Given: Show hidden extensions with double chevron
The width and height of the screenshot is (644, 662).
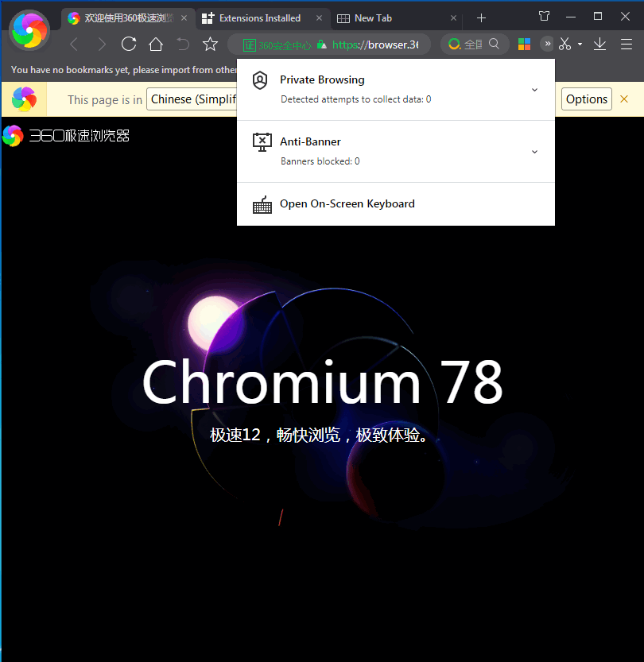Looking at the screenshot, I should point(547,44).
